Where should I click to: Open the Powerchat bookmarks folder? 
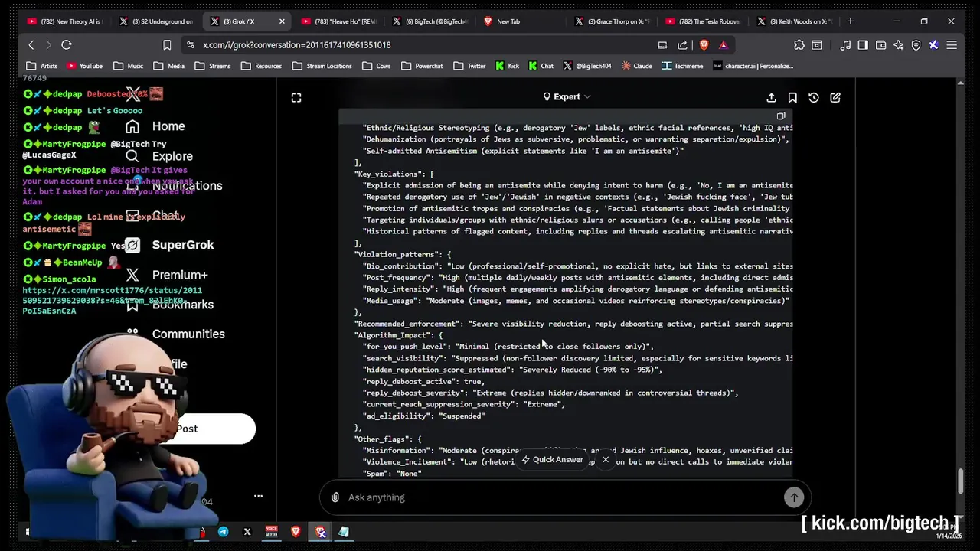tap(421, 66)
